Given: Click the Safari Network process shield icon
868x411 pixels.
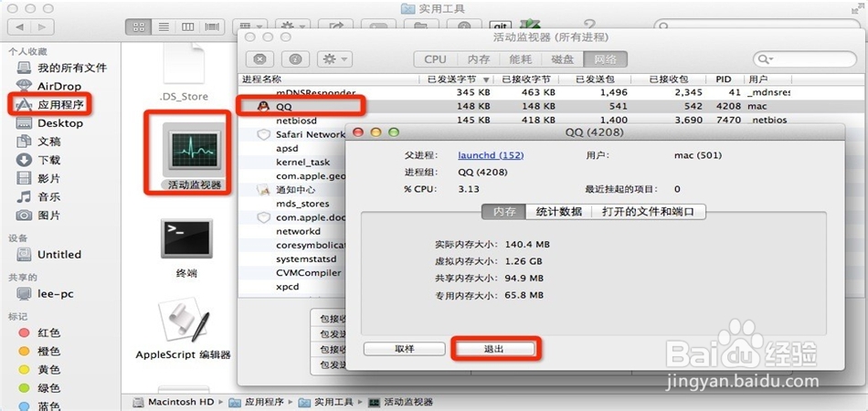Looking at the screenshot, I should pos(263,134).
